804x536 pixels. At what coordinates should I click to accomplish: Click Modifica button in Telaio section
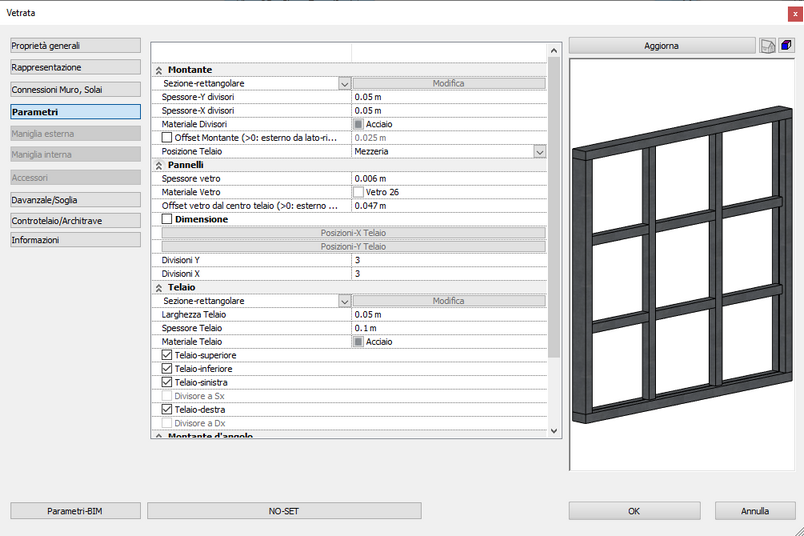449,301
